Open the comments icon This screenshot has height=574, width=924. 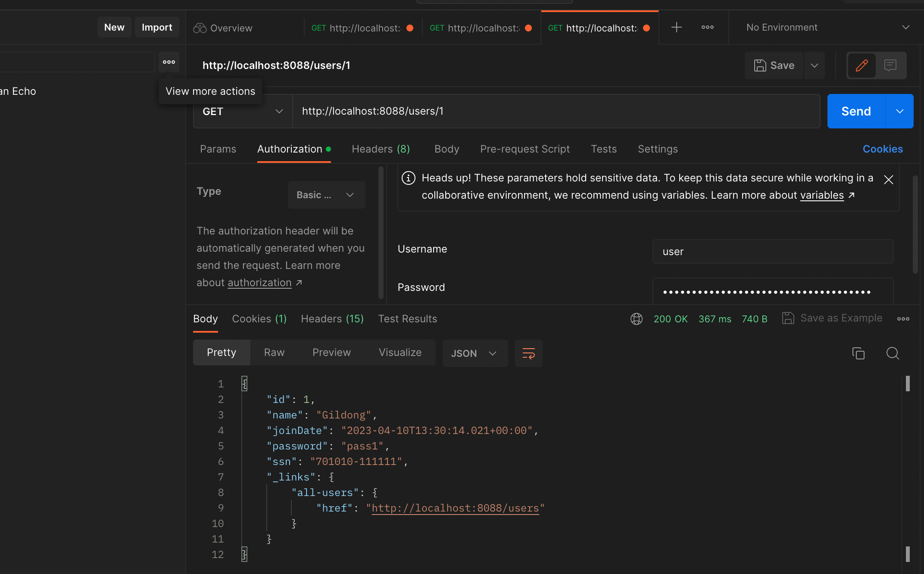[890, 66]
